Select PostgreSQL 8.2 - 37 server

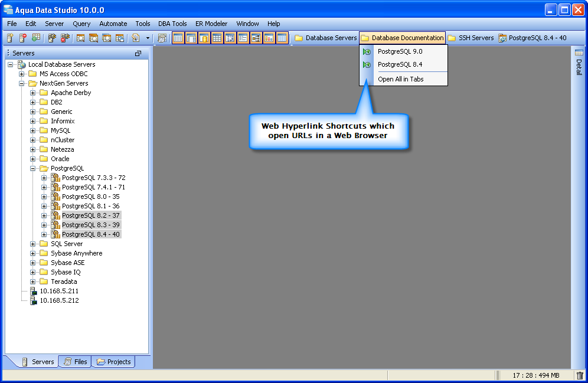[91, 215]
